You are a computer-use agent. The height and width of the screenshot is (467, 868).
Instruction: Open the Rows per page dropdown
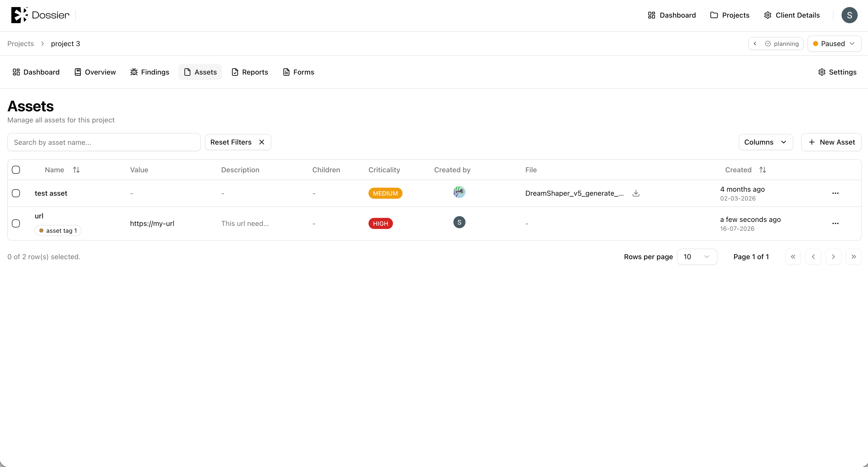point(697,257)
